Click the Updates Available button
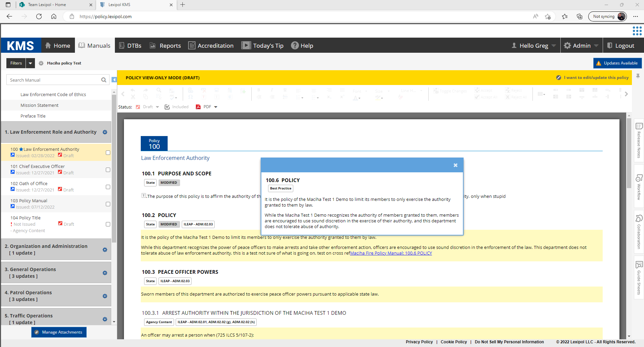Screen dimensions: 644x347 (x=617, y=63)
